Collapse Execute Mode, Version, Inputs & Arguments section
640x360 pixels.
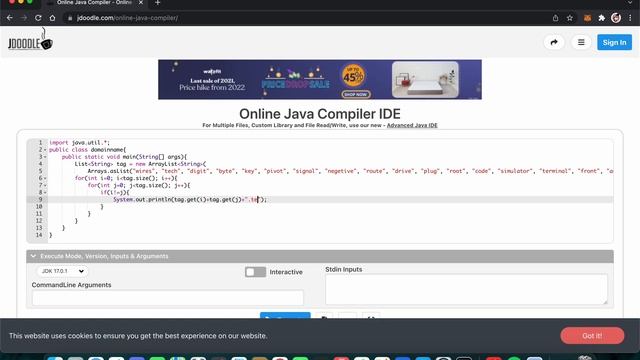[x=320, y=256]
